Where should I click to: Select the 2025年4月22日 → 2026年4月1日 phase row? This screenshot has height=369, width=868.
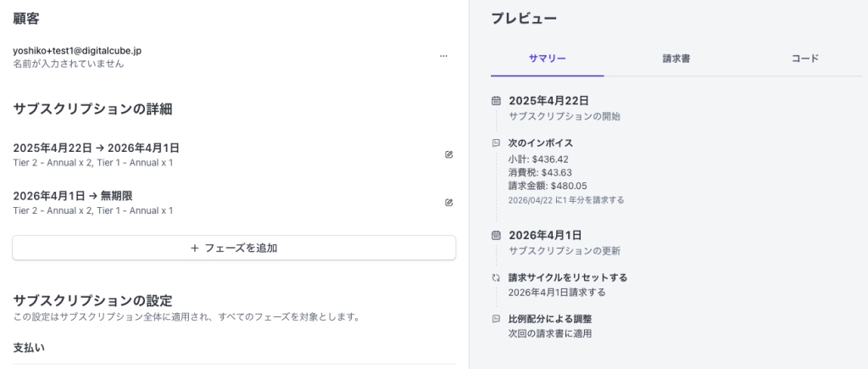(234, 155)
